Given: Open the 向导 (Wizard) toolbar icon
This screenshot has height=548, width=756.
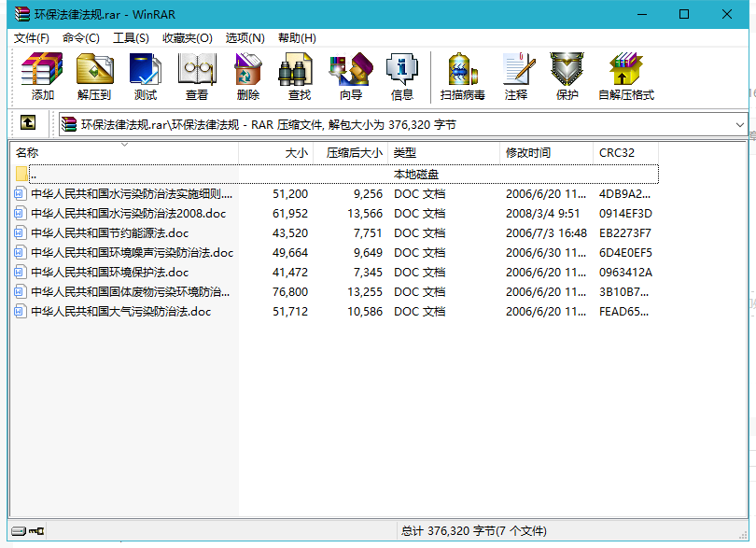Looking at the screenshot, I should (x=351, y=69).
